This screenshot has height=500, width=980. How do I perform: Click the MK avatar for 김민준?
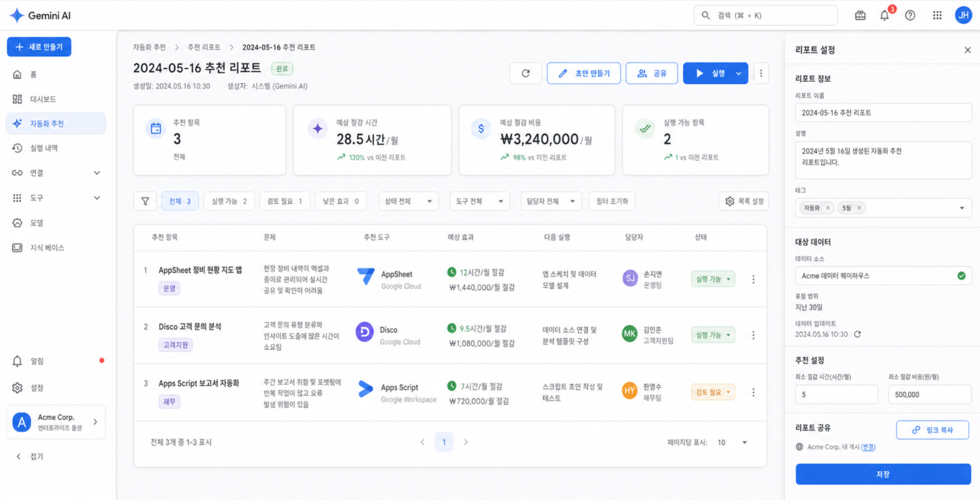point(630,334)
